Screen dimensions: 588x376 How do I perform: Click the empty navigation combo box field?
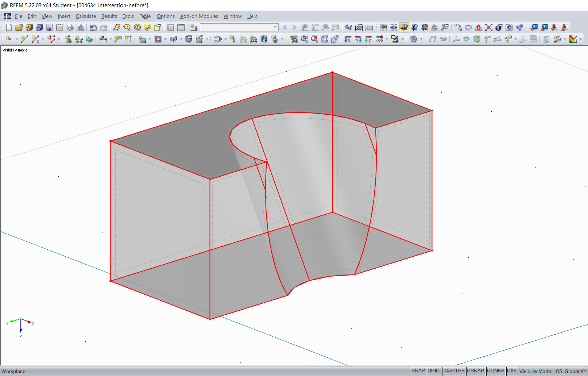click(237, 27)
